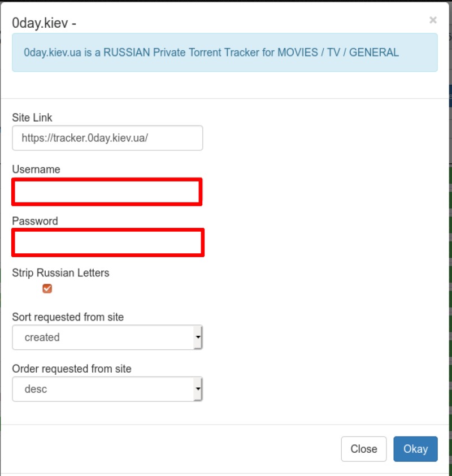Click the Username label

tap(36, 170)
